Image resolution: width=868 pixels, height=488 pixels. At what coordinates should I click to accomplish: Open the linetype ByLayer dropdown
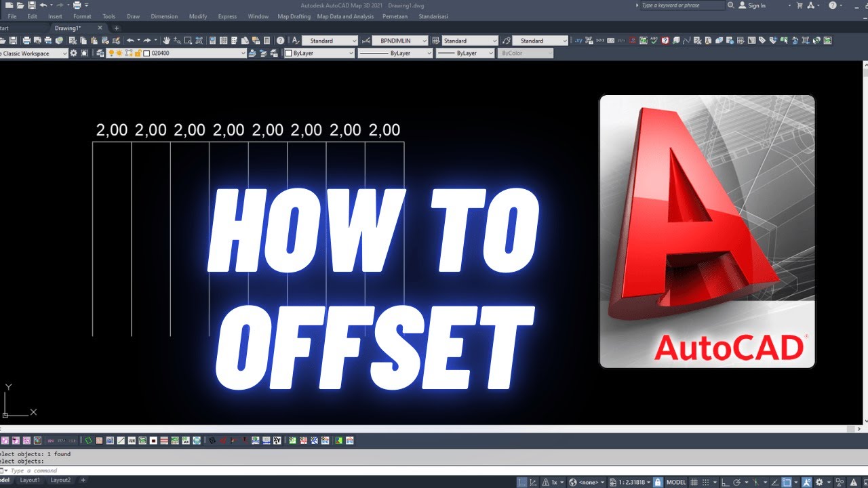(395, 53)
